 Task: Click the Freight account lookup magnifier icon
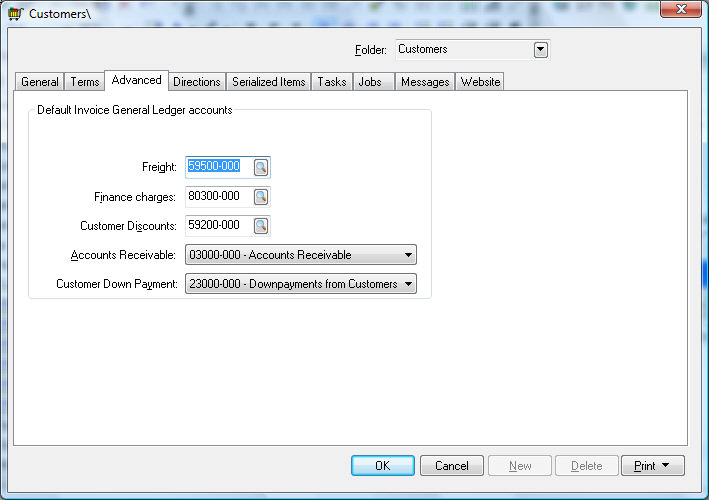tap(260, 167)
